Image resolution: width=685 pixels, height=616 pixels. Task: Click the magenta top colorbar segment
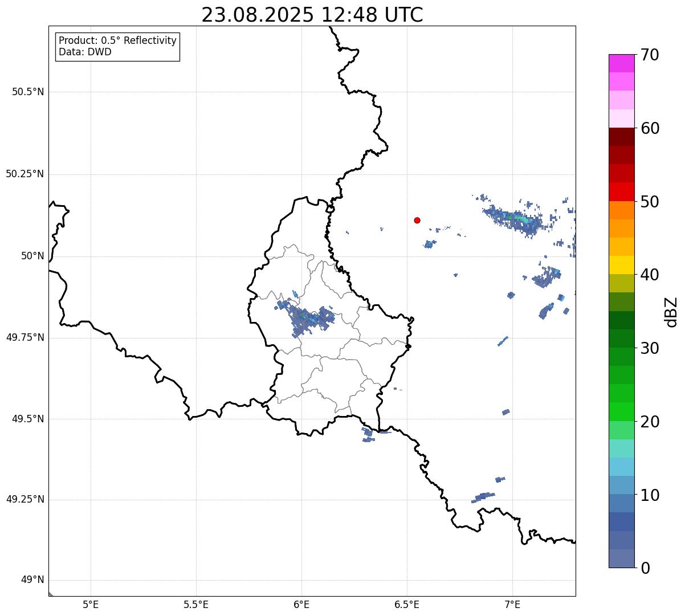point(621,63)
